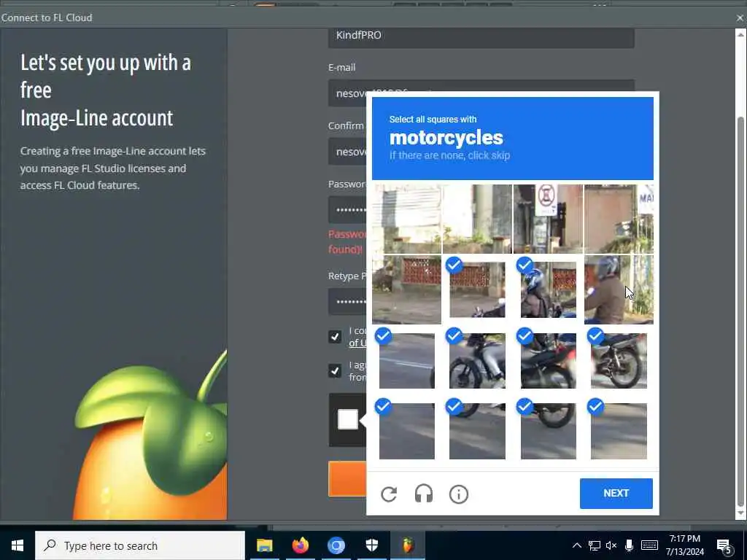Open touch keyboard tray icon

tap(649, 545)
